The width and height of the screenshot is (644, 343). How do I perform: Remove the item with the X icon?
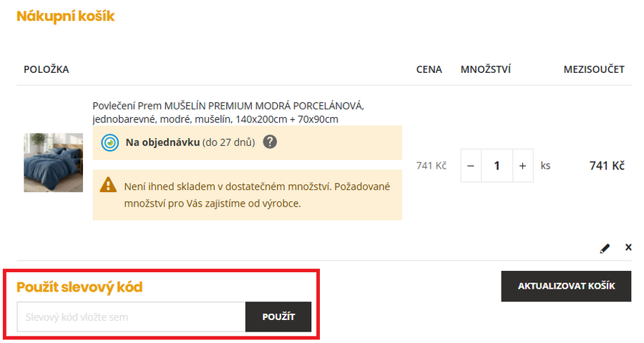pyautogui.click(x=628, y=247)
